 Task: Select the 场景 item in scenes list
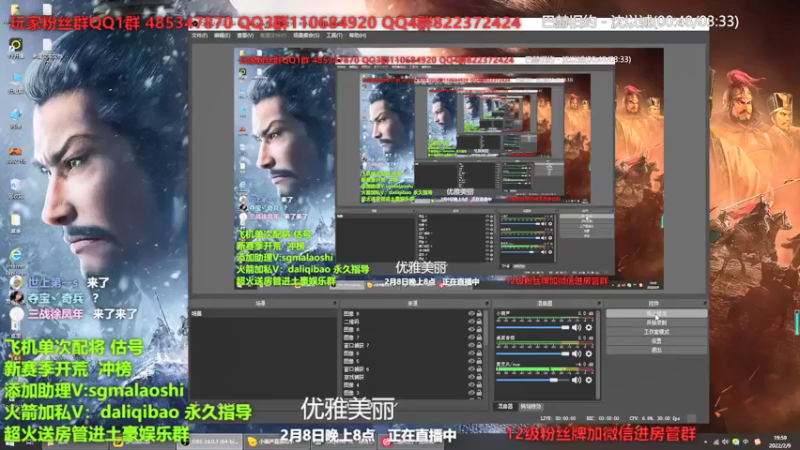pyautogui.click(x=264, y=314)
